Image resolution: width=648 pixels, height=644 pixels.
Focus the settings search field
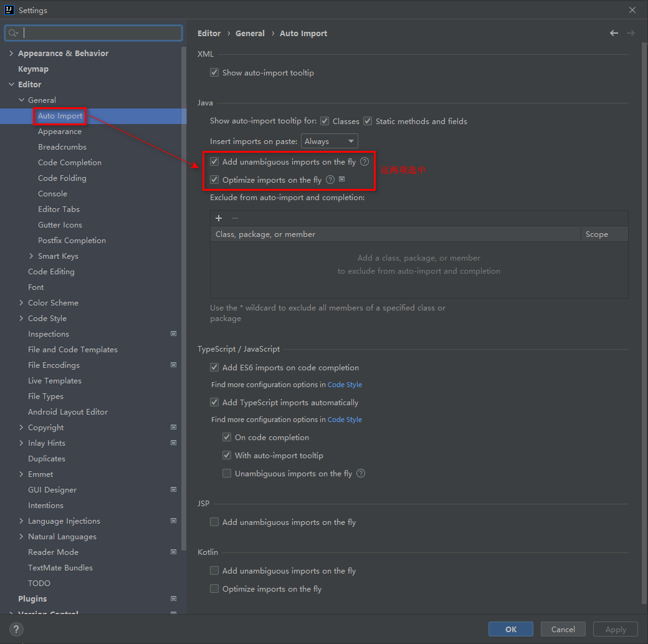(x=93, y=32)
